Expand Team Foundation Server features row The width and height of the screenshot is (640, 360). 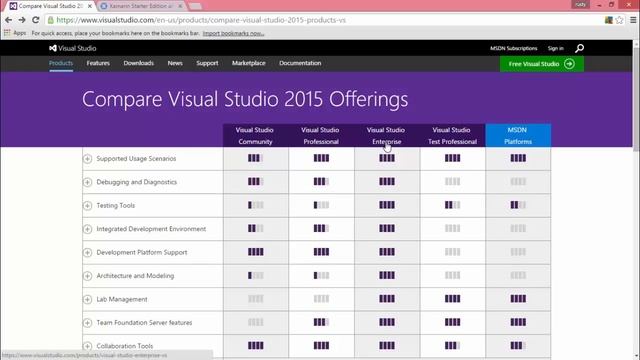87,323
